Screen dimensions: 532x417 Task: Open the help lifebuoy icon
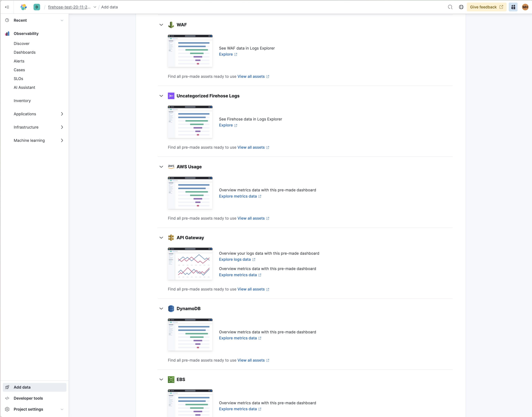[x=461, y=7]
